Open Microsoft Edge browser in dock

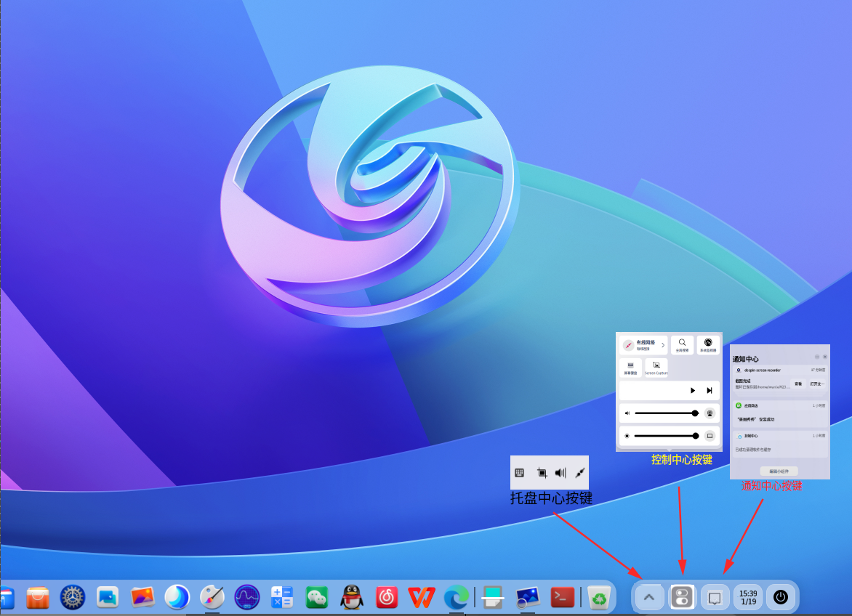[457, 597]
